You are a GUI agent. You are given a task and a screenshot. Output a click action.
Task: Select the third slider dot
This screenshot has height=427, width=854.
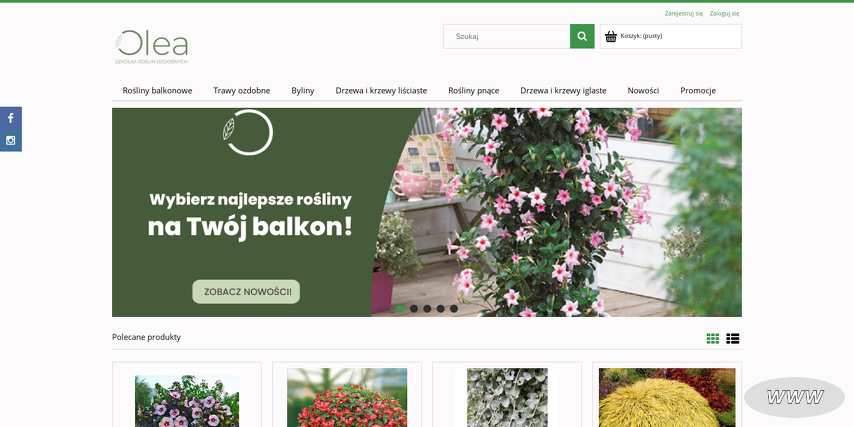point(427,309)
